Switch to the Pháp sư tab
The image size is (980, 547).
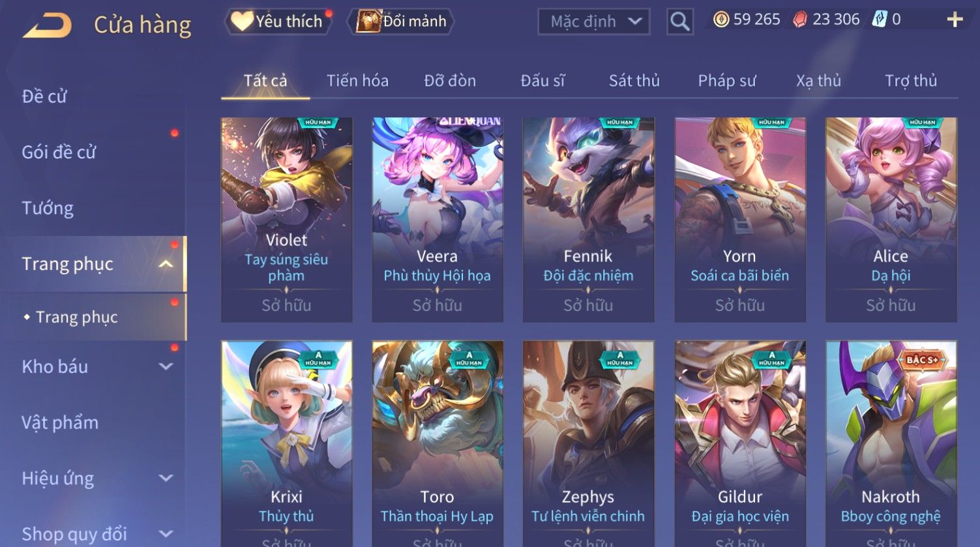[x=726, y=81]
